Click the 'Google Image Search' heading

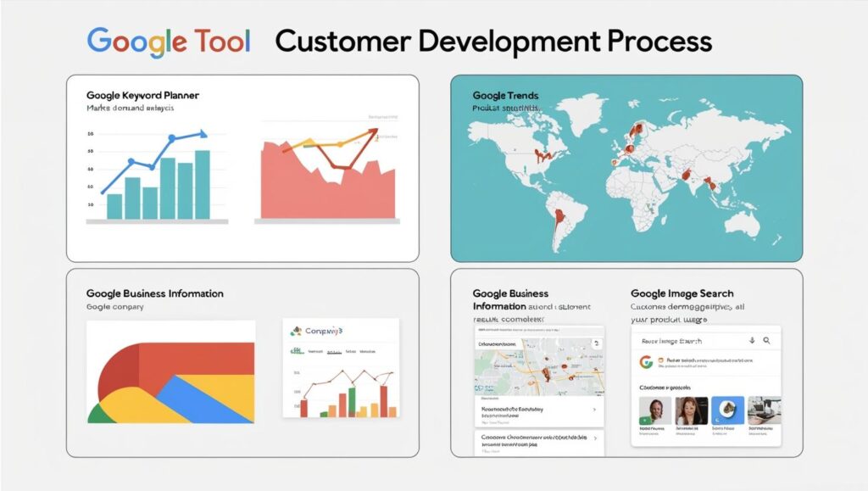click(x=682, y=293)
